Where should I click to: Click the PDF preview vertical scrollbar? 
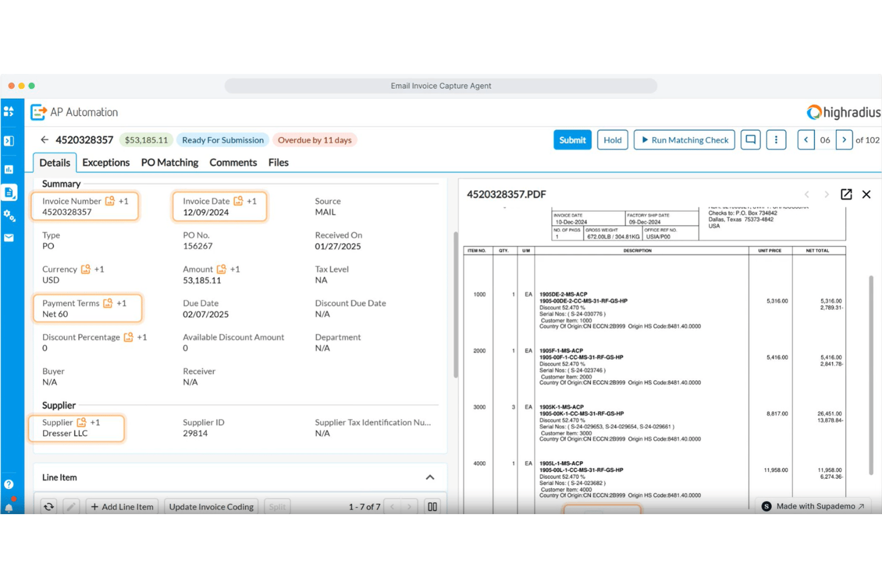871,375
